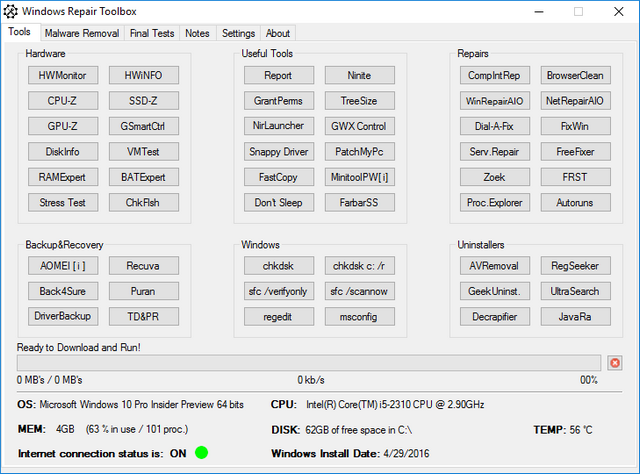Launch DriverBackup
Image resolution: width=640 pixels, height=474 pixels.
pos(63,316)
